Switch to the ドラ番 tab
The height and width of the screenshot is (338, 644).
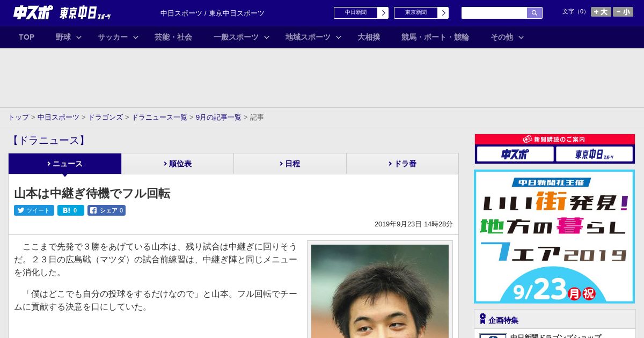[402, 164]
